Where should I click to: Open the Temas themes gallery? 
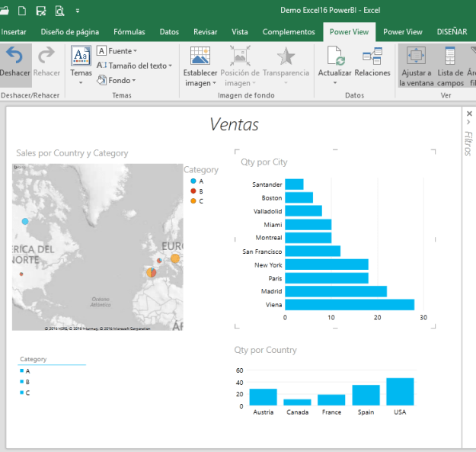(x=81, y=61)
